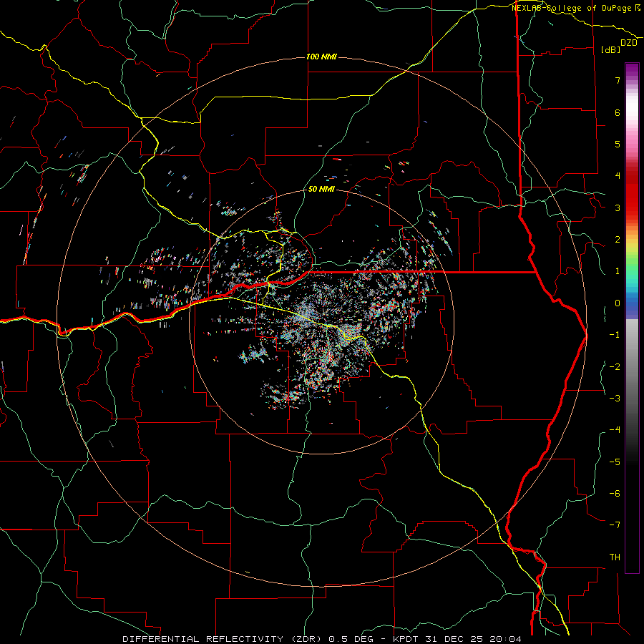Viewport: 644px width, 644px height.
Task: Click the "TH" label at the scale bottom
Action: (x=615, y=557)
